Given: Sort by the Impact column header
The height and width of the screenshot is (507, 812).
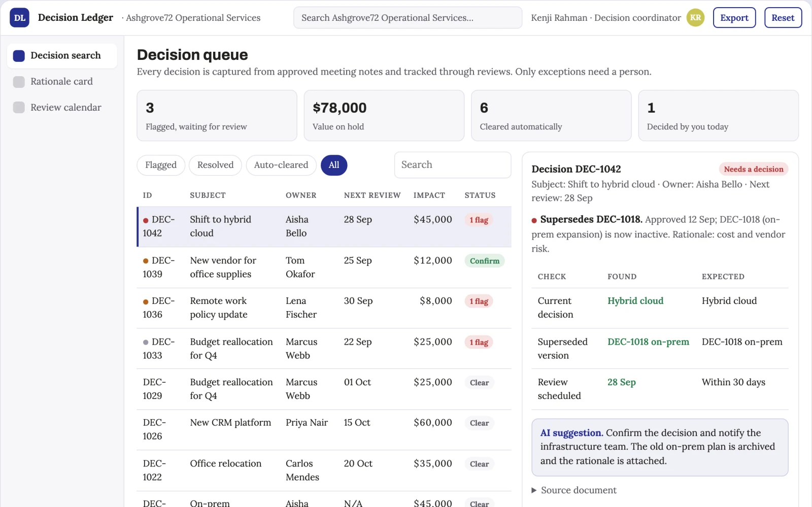Looking at the screenshot, I should coord(429,195).
